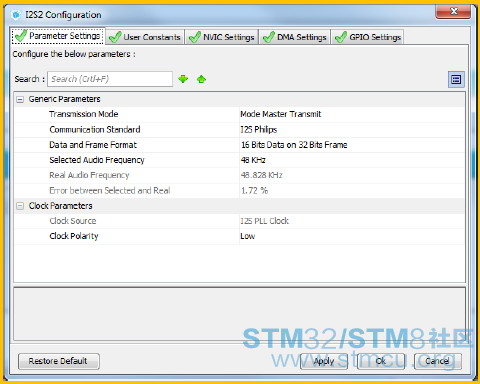Select the Transmission Mode parameter label
480x384 pixels.
84,114
